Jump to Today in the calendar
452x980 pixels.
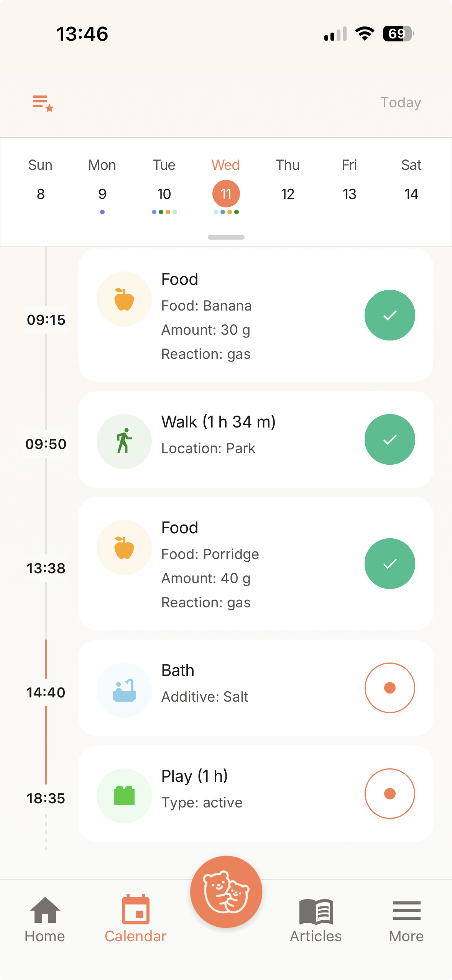tap(401, 103)
